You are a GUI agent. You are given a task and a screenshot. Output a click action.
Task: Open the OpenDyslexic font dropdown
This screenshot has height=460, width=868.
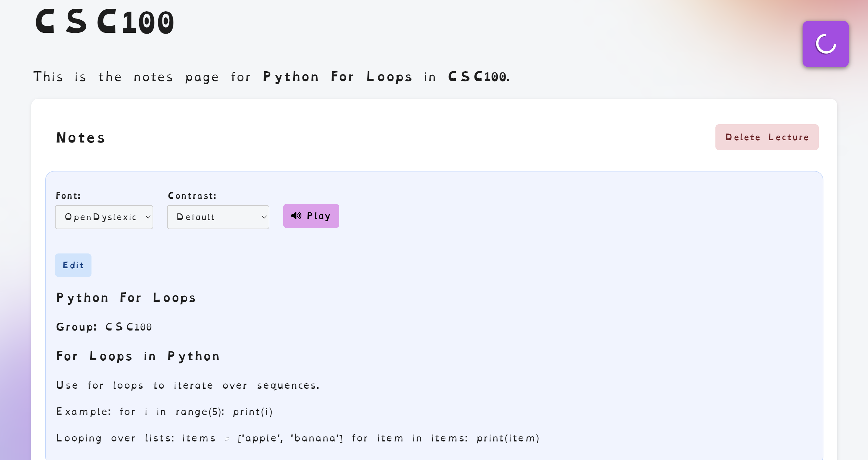click(100, 217)
